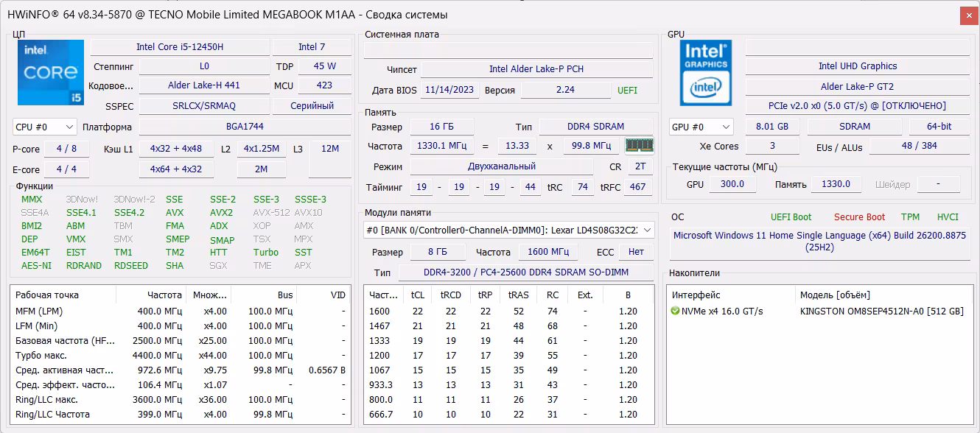980x433 pixels.
Task: Click the 64-bit bus width field
Action: 939,127
